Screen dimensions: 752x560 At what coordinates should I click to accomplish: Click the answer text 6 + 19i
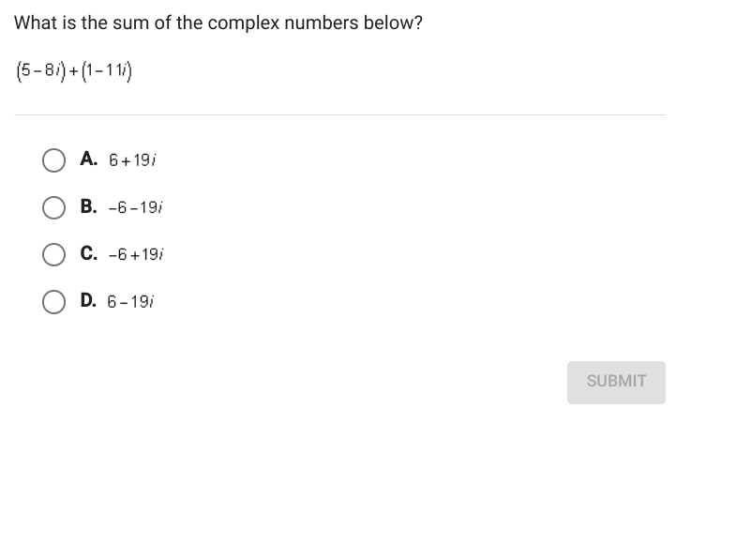132,159
